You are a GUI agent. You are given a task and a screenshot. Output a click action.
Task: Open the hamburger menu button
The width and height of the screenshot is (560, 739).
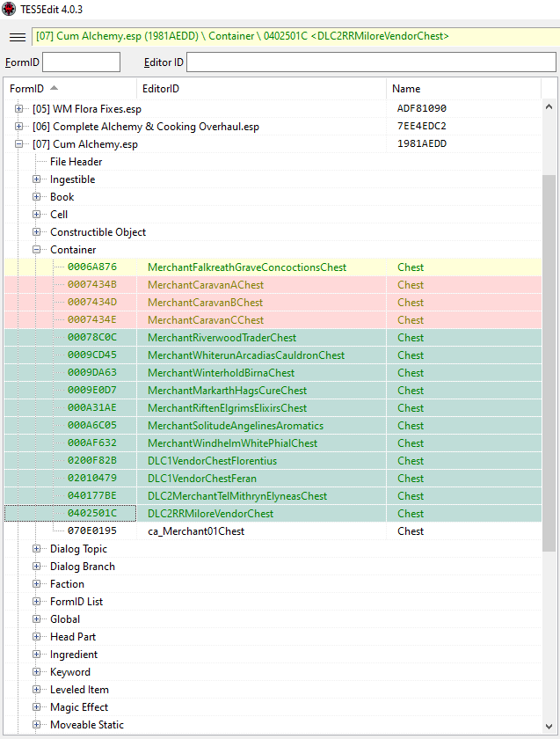pyautogui.click(x=18, y=37)
